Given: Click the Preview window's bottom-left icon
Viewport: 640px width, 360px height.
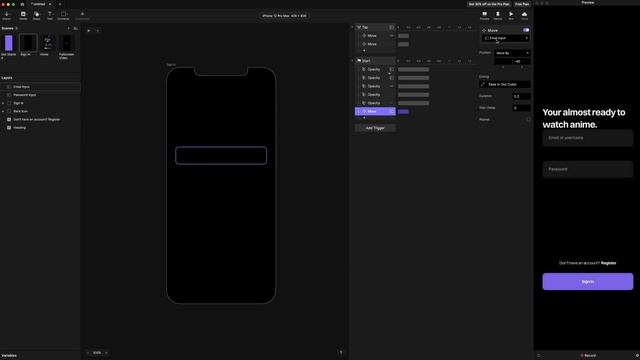Looking at the screenshot, I should click(x=538, y=356).
